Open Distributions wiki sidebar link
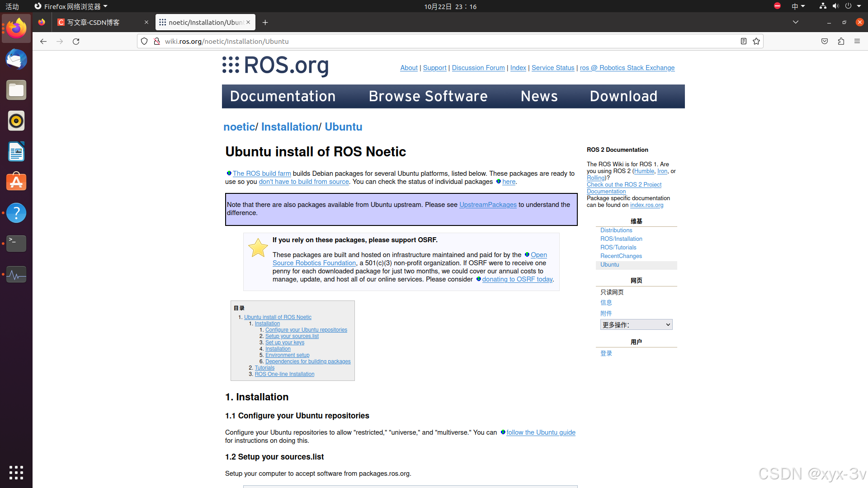868x488 pixels. pyautogui.click(x=616, y=230)
